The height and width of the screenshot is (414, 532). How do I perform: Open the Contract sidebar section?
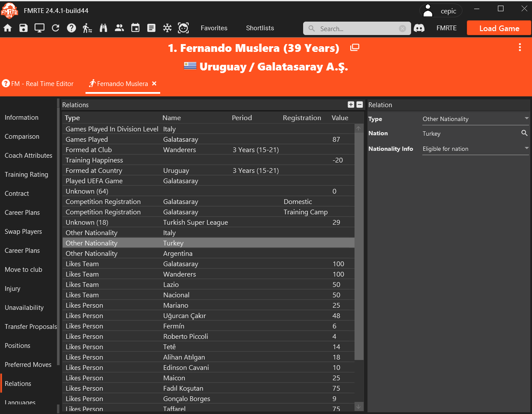tap(17, 194)
